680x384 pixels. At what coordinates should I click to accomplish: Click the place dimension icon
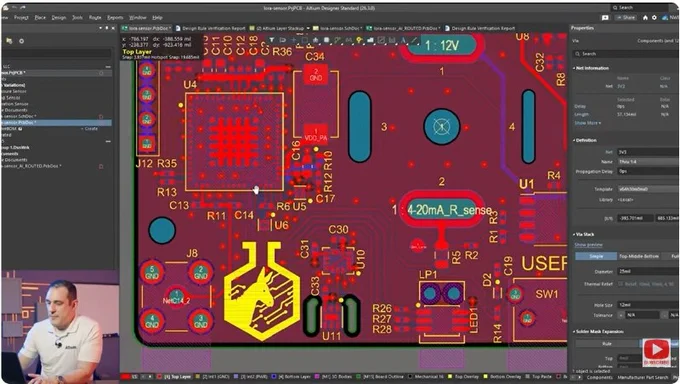pos(392,40)
